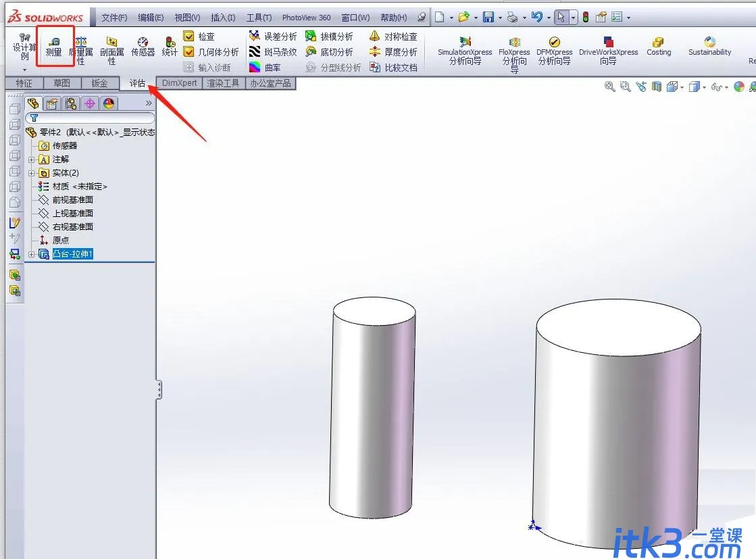This screenshot has height=559, width=756.
Task: Rebuild model with traffic light icon
Action: [x=586, y=18]
